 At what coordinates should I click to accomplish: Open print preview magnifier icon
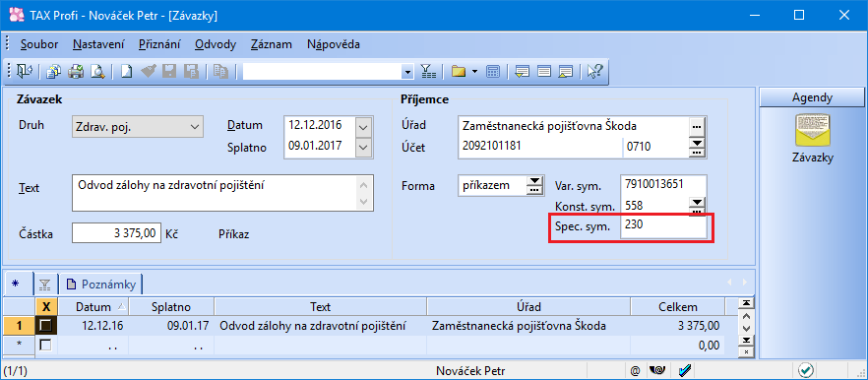click(x=97, y=72)
